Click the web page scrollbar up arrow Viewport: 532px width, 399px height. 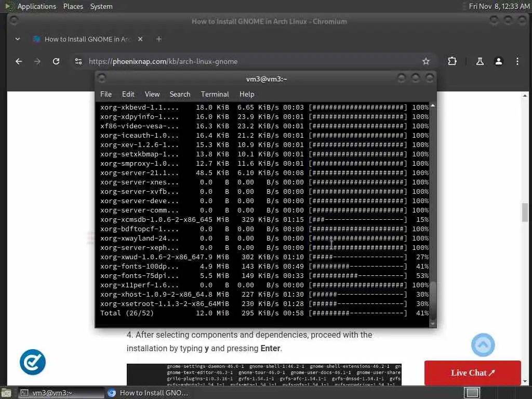coord(525,96)
